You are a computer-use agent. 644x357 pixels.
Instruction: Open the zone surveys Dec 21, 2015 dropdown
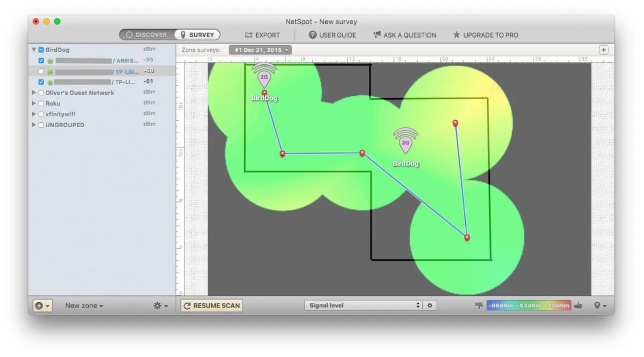click(x=260, y=50)
